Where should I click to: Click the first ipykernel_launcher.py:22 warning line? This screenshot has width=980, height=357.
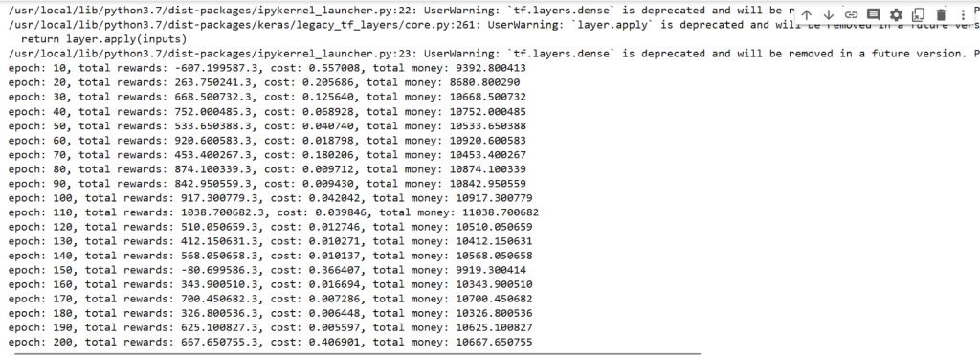click(494, 10)
